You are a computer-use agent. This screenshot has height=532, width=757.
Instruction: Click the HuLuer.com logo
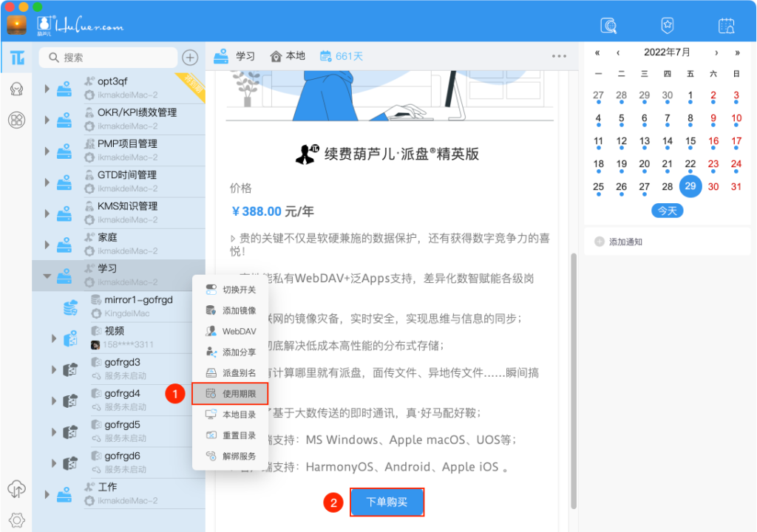[x=81, y=25]
